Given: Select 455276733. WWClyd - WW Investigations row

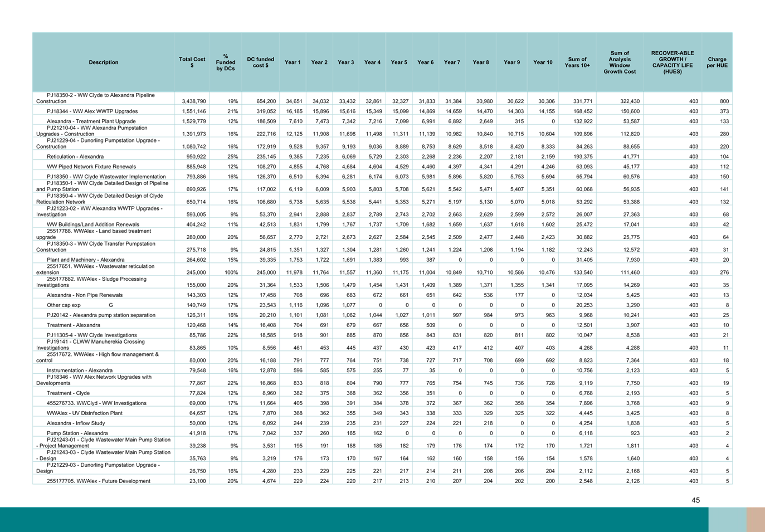Looking at the screenshot, I should pos(382,403).
